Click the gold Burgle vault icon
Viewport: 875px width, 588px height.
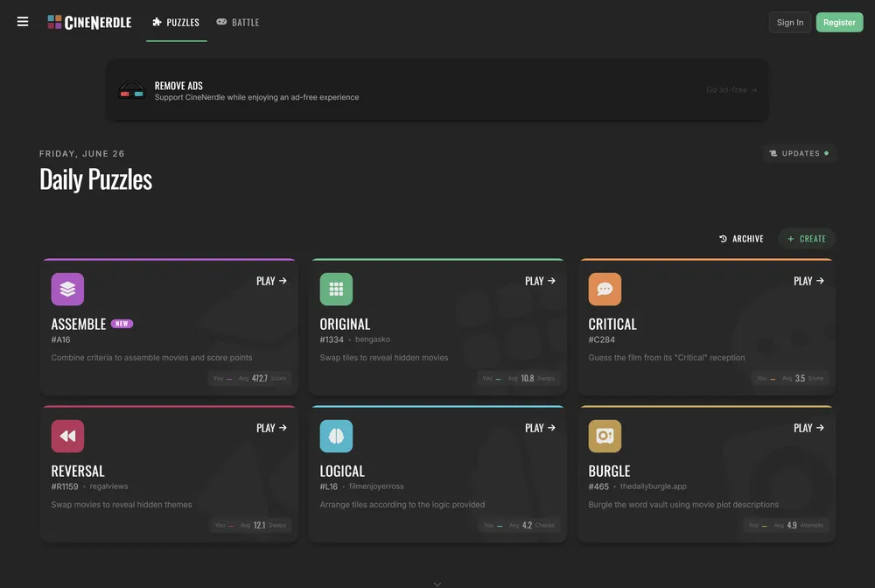point(605,437)
